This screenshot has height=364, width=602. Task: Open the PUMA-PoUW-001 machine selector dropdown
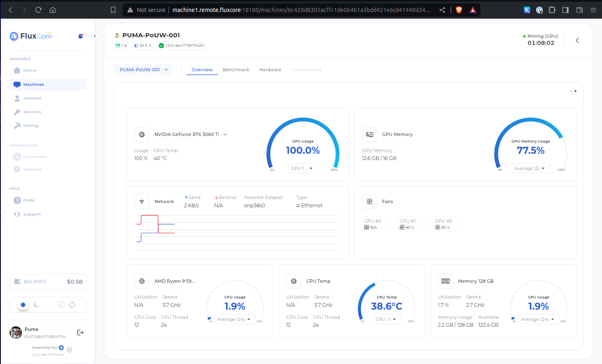pos(143,70)
